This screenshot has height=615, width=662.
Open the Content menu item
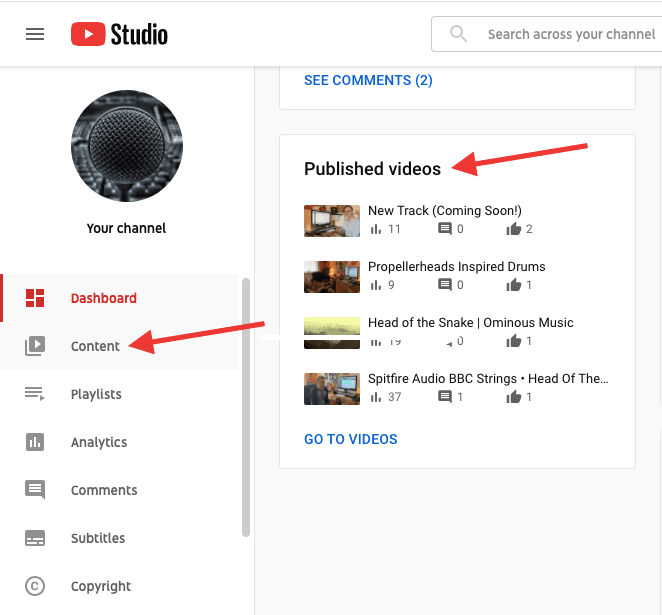(x=119, y=346)
